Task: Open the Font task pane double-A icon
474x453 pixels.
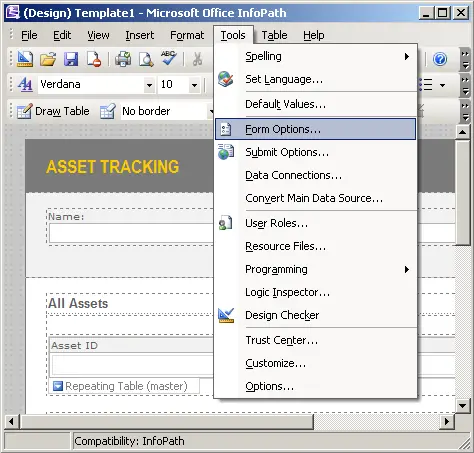Action: click(x=25, y=84)
